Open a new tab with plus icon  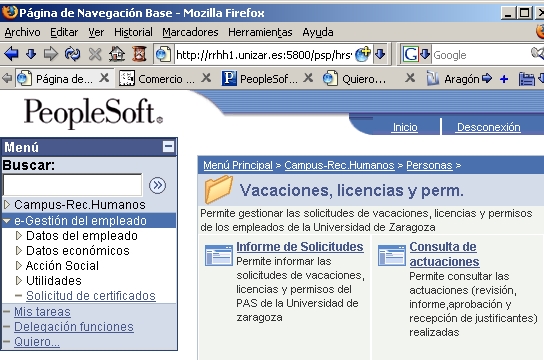coord(504,79)
